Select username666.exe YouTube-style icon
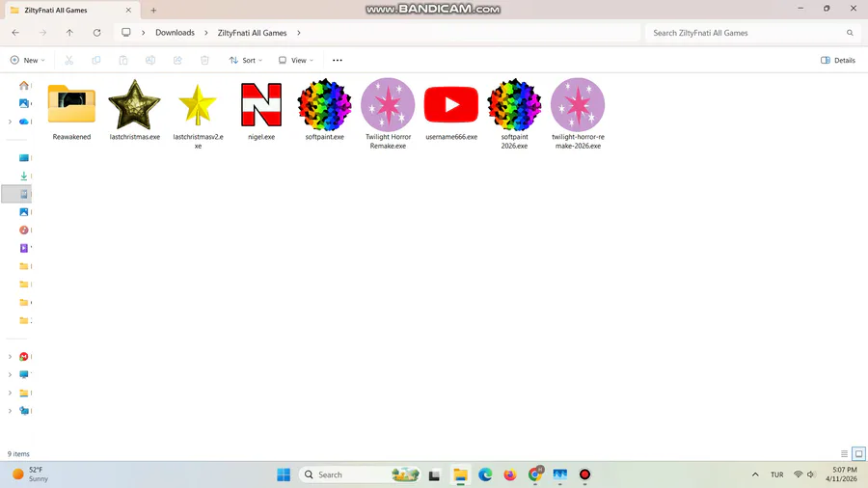The height and width of the screenshot is (488, 868). point(451,104)
